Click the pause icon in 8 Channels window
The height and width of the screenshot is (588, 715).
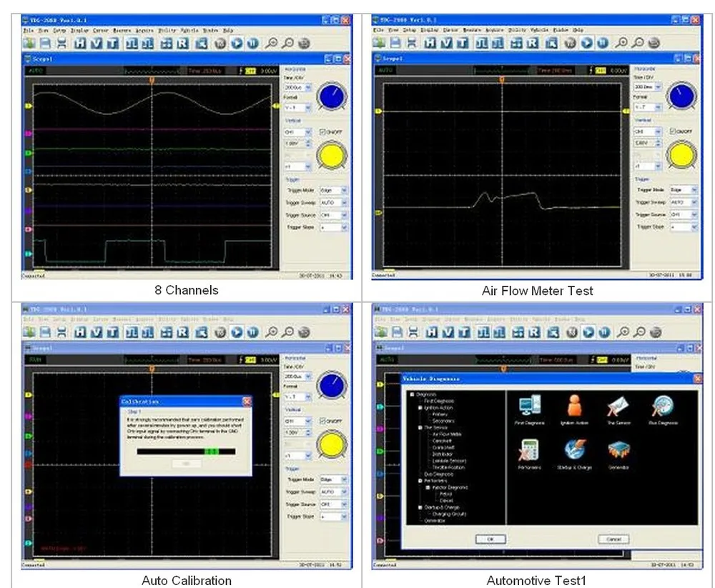tap(252, 44)
